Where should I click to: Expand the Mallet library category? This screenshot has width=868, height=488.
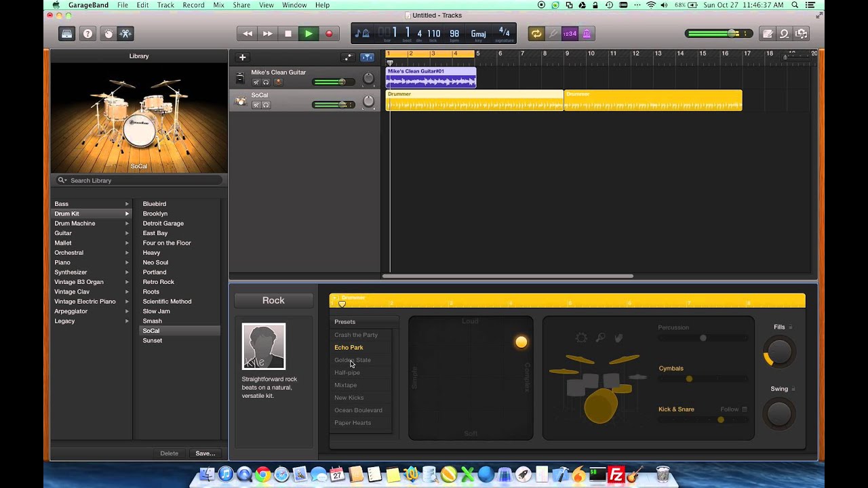click(127, 243)
